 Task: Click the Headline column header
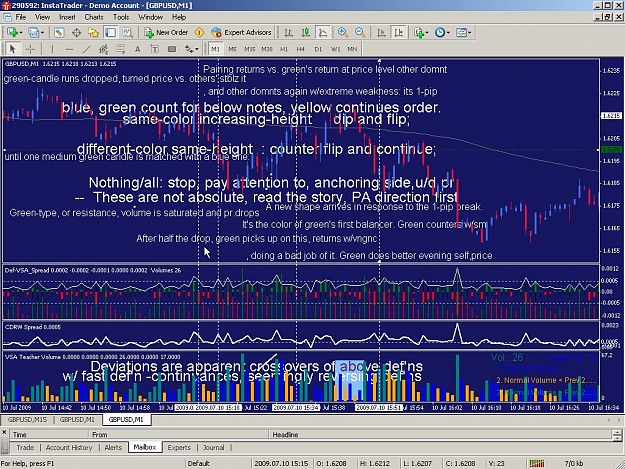click(x=440, y=434)
